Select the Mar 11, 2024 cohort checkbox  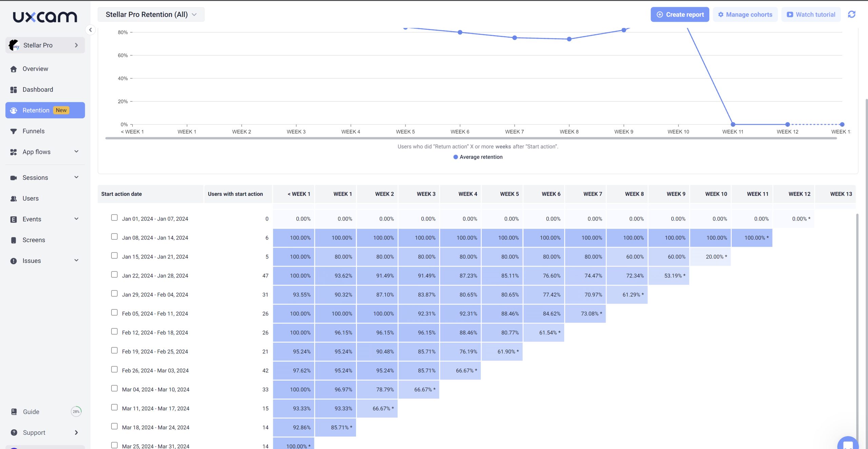(114, 407)
